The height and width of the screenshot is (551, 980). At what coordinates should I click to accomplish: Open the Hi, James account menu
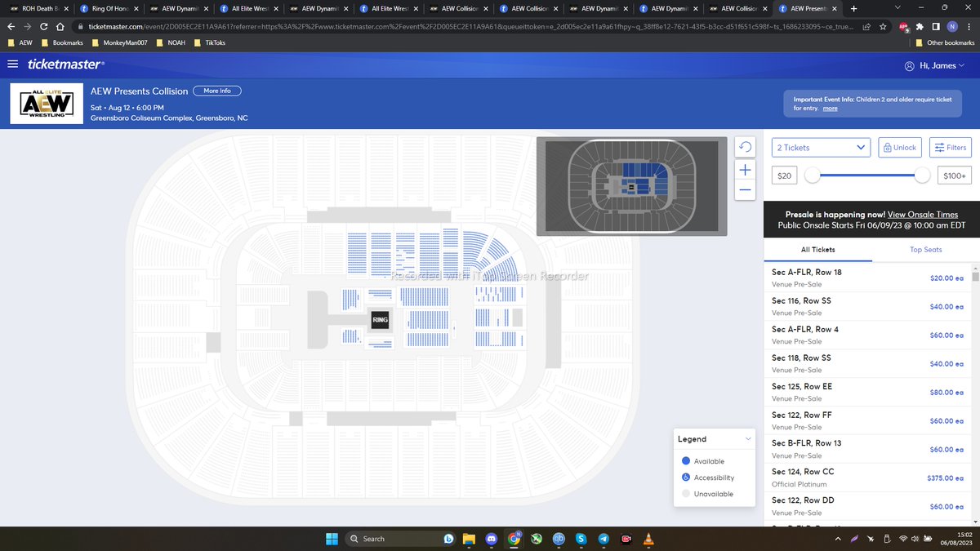pos(934,64)
